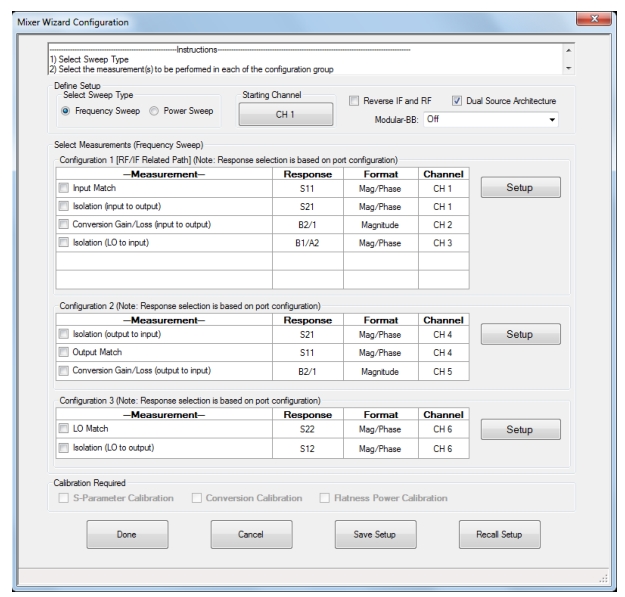The image size is (625, 597).
Task: Check the Input Match measurement
Action: pyautogui.click(x=65, y=187)
